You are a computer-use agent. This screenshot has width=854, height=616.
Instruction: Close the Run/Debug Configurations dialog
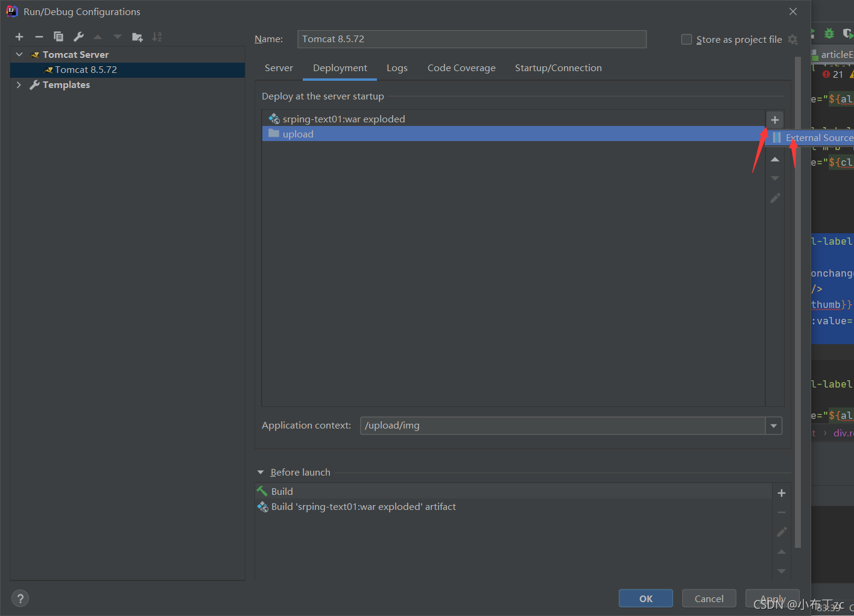tap(793, 11)
